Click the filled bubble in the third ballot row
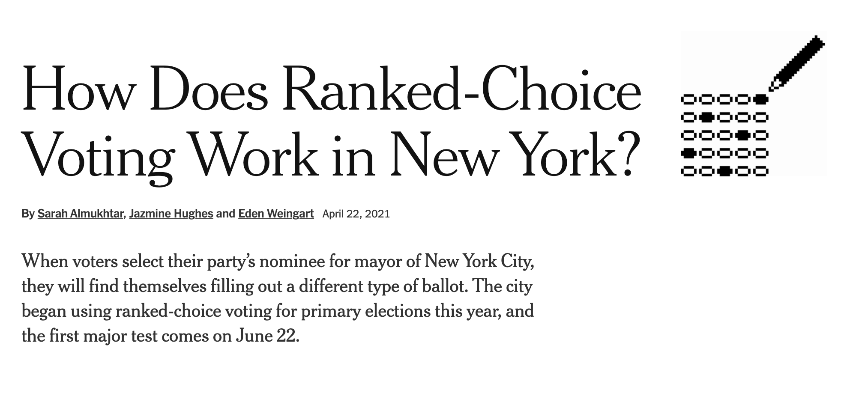The image size is (868, 393). pyautogui.click(x=742, y=136)
